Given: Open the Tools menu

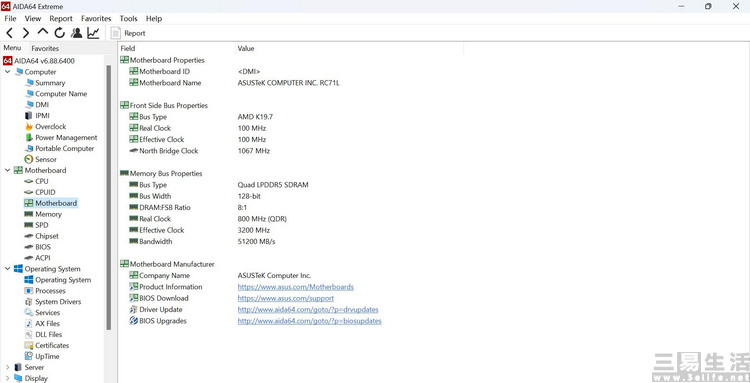Looking at the screenshot, I should pos(128,19).
